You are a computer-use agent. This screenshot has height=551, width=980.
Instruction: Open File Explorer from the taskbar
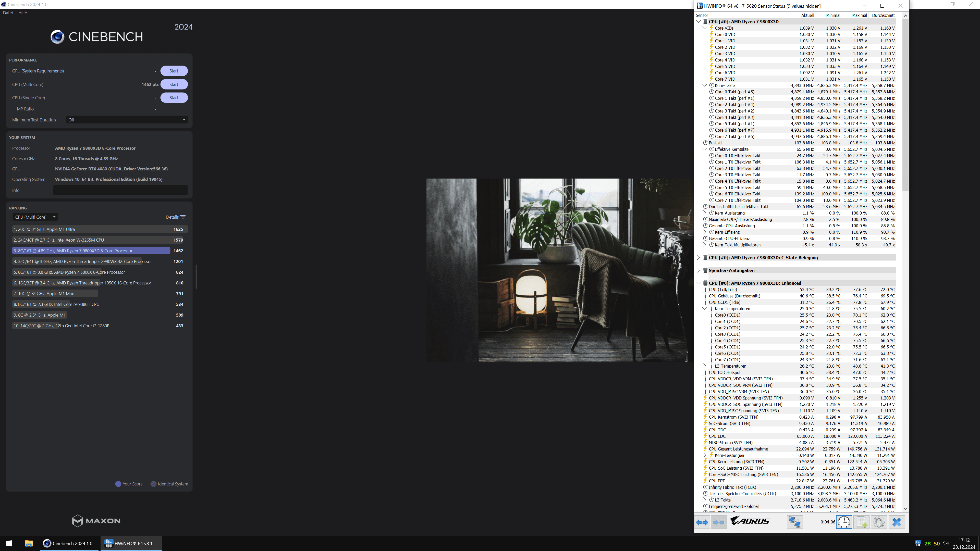coord(29,543)
